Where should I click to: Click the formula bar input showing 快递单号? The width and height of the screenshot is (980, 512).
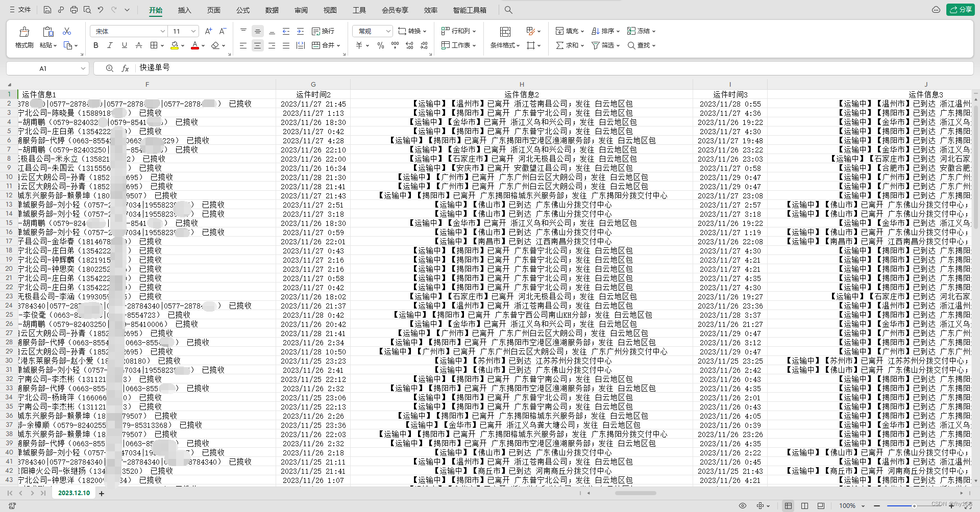click(x=554, y=68)
